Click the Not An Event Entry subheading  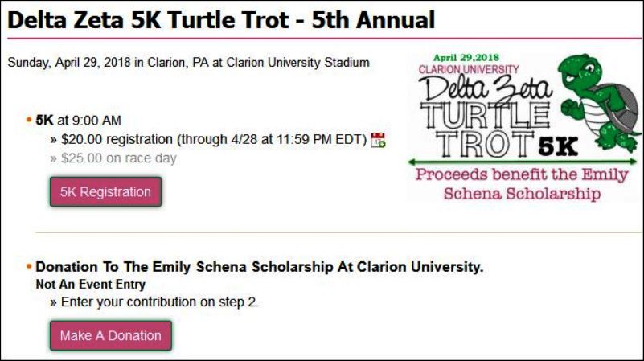[90, 284]
